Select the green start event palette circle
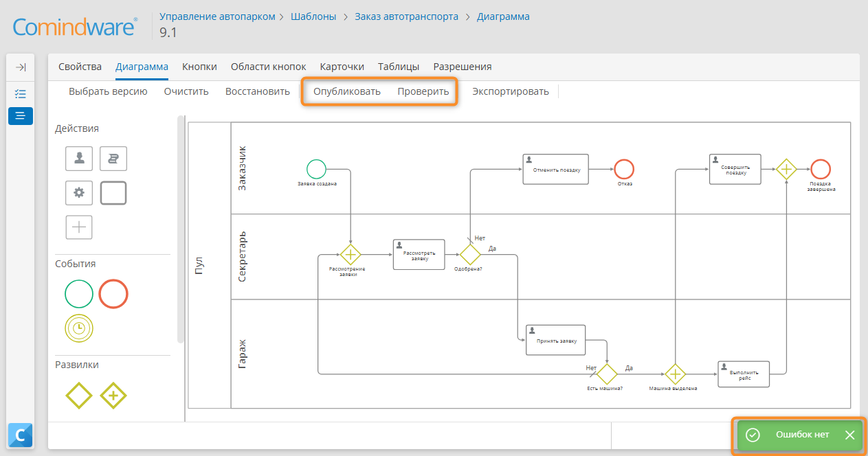The height and width of the screenshot is (456, 868). (79, 294)
